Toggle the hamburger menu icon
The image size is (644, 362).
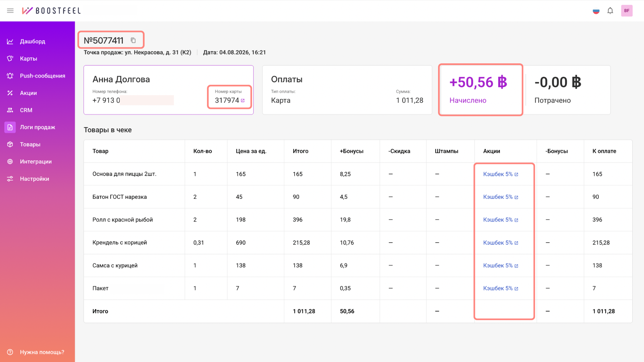10,11
